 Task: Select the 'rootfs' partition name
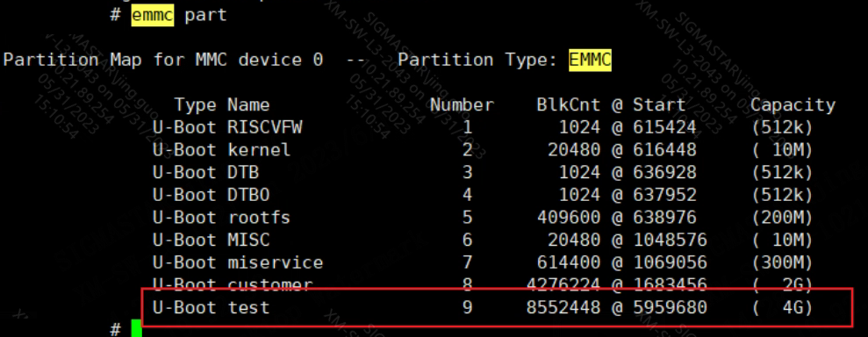click(x=259, y=218)
